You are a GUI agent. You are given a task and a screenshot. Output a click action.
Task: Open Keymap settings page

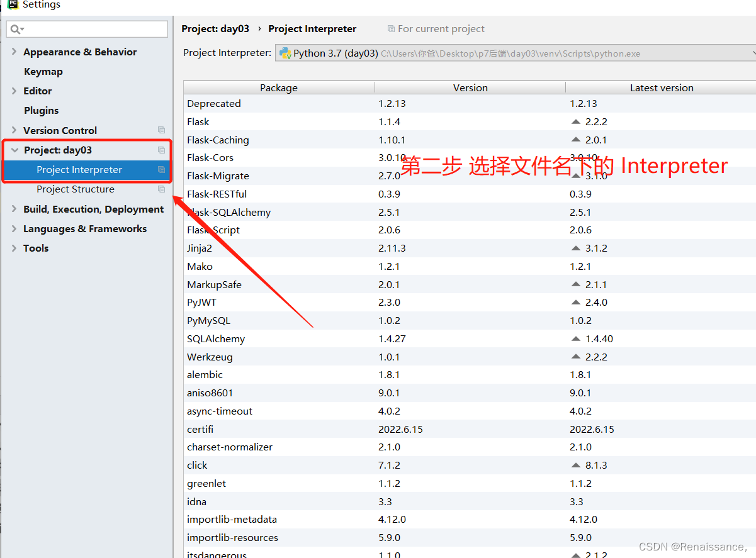[x=43, y=71]
